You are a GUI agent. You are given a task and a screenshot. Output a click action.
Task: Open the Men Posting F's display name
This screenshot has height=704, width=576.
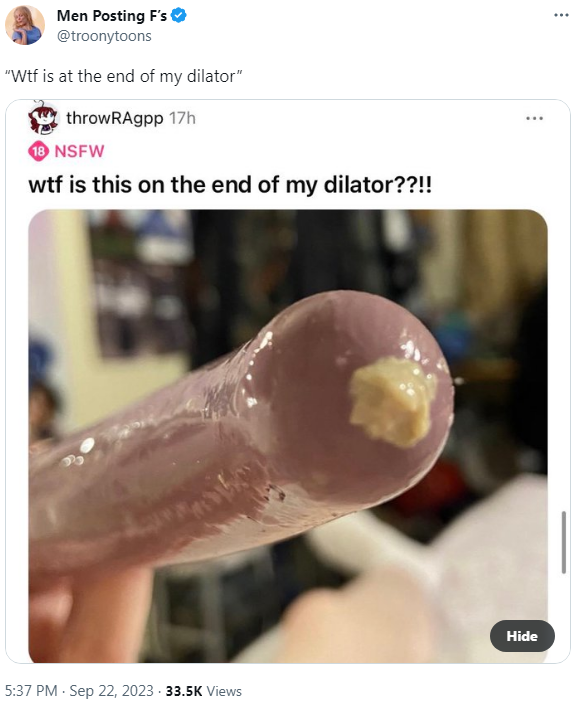point(112,16)
